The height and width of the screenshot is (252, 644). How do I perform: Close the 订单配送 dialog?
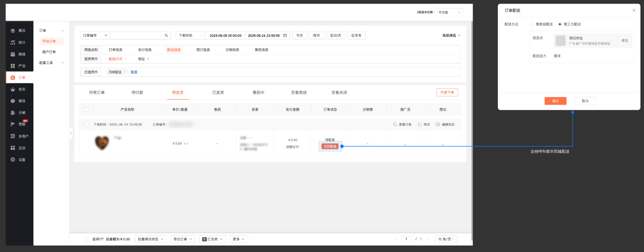pos(634,10)
